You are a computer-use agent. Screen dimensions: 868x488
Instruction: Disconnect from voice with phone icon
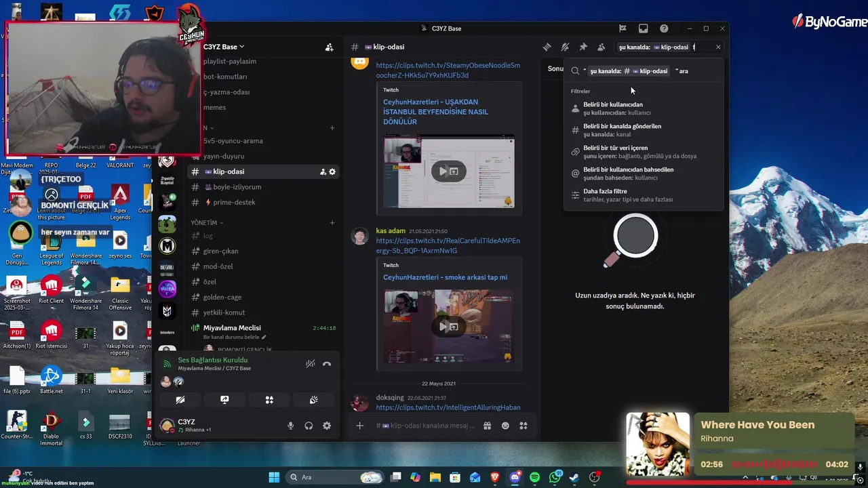point(327,364)
